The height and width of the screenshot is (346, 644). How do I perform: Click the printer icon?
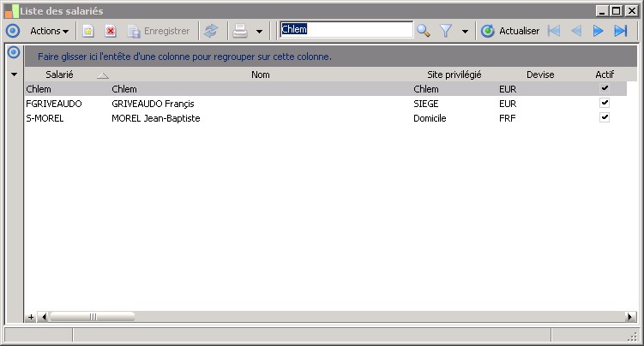pyautogui.click(x=240, y=31)
